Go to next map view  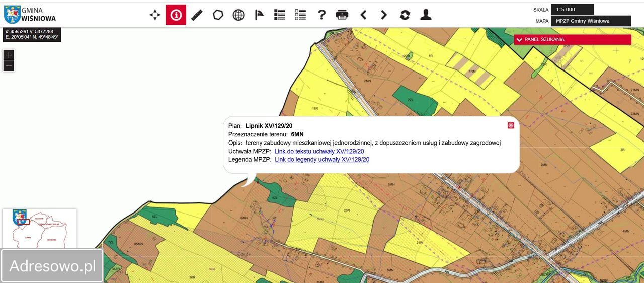point(384,15)
